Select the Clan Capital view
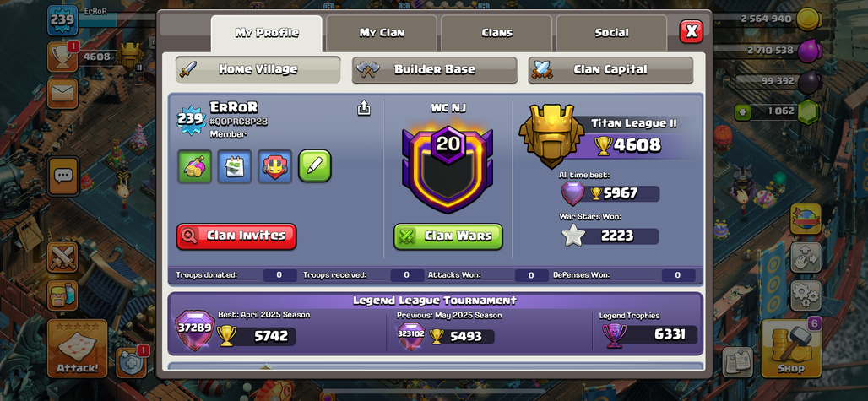This screenshot has width=868, height=401. coord(610,70)
